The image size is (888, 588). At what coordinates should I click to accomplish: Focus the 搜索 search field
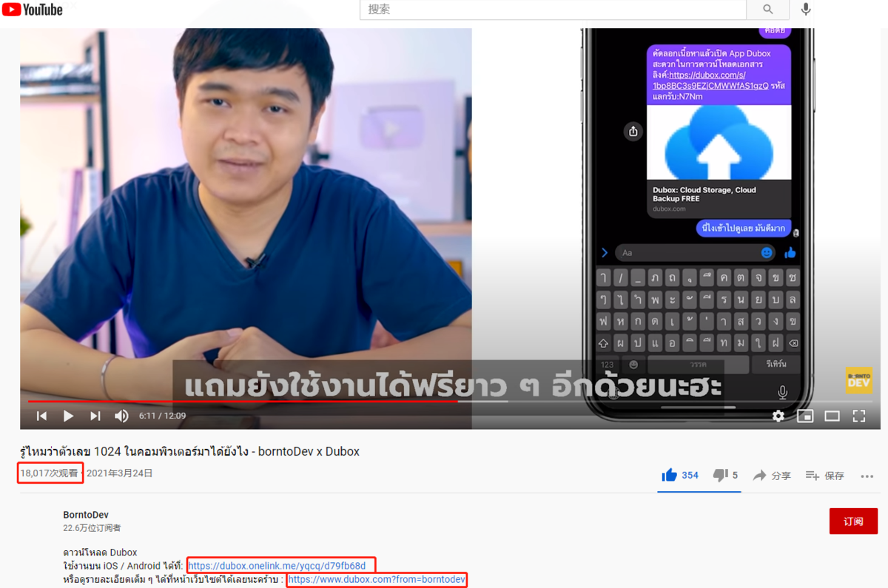click(554, 10)
